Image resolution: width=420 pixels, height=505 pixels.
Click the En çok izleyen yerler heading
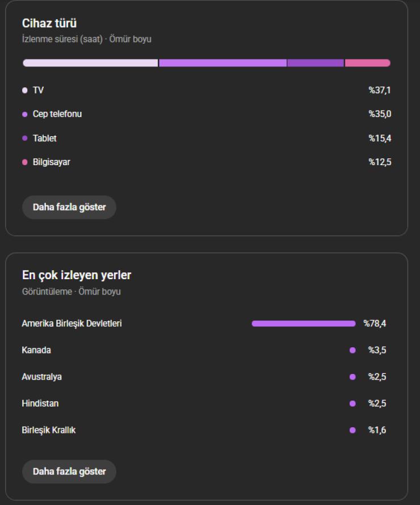77,275
